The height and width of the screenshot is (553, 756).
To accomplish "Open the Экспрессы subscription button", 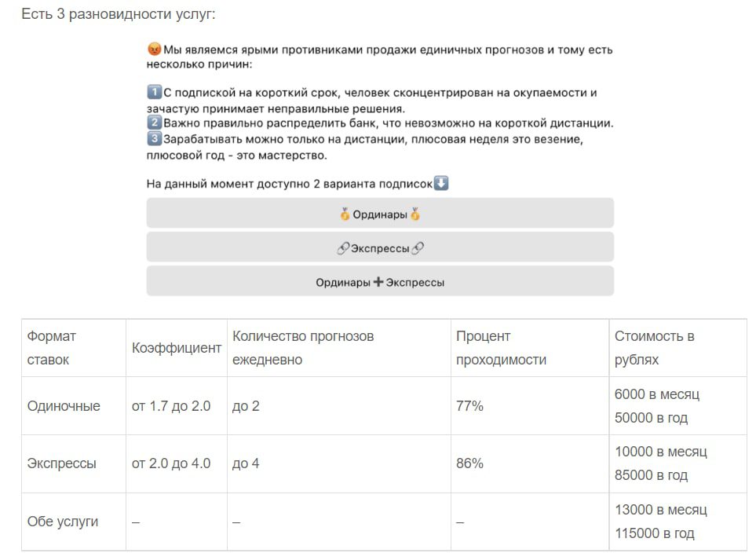I will (380, 247).
